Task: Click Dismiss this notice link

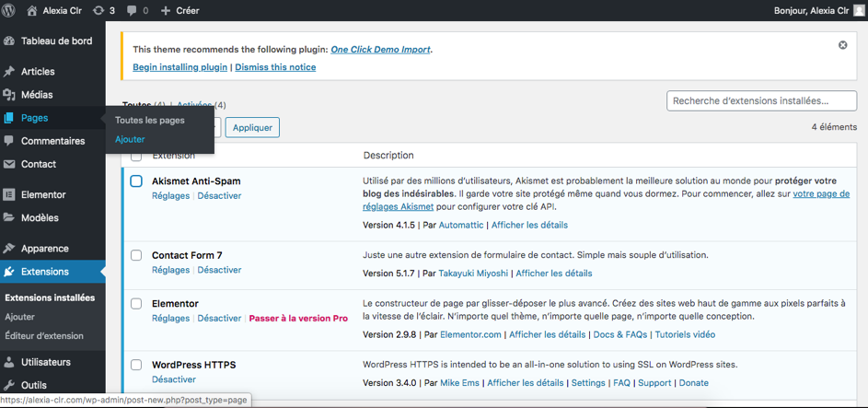Action: [x=275, y=67]
